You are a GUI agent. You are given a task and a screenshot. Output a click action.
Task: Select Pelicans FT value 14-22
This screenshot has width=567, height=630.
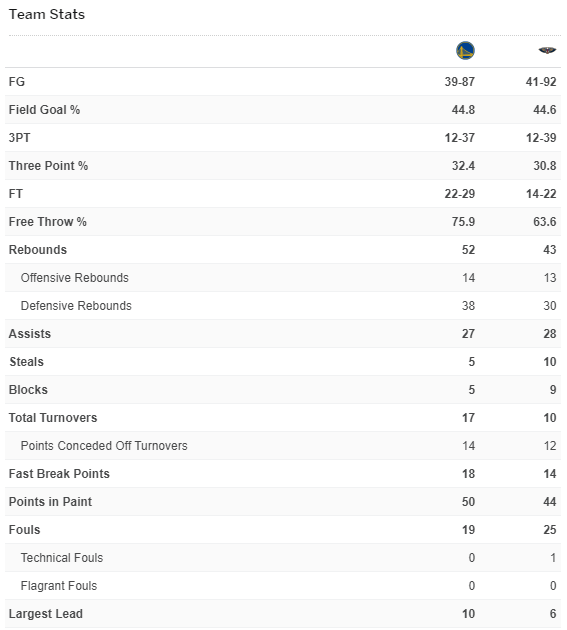pos(541,194)
